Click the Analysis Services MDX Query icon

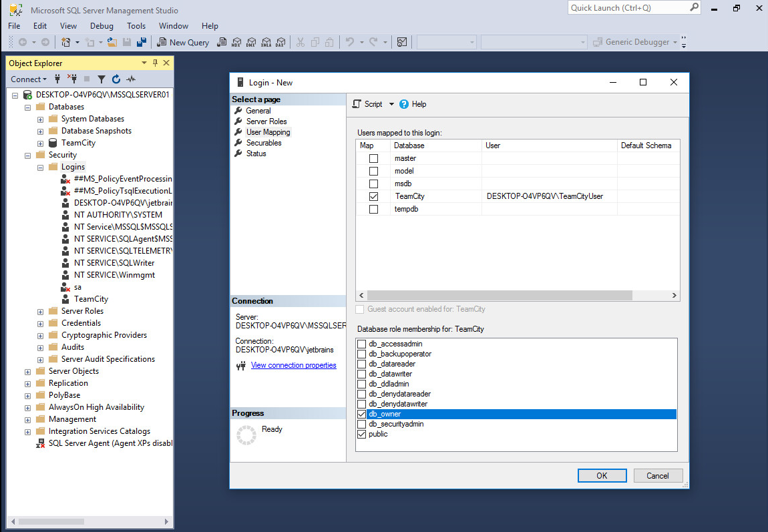click(x=236, y=42)
